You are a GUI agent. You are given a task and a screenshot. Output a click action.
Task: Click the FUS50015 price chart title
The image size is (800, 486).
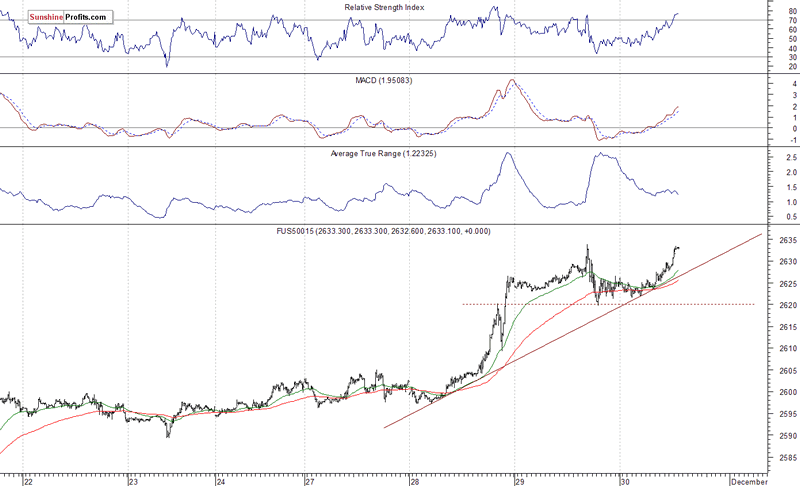point(384,231)
